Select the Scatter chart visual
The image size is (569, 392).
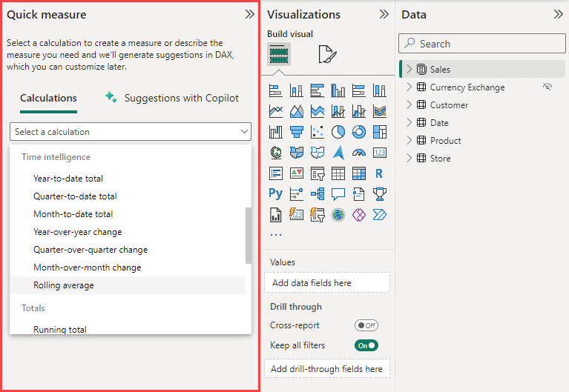(318, 132)
